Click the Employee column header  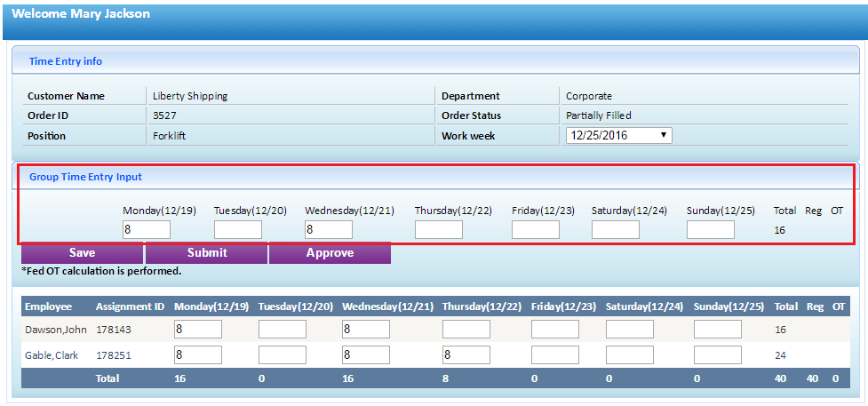48,306
